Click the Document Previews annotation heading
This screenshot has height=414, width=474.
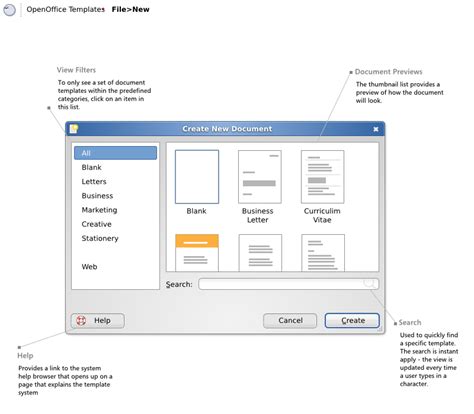click(x=388, y=72)
